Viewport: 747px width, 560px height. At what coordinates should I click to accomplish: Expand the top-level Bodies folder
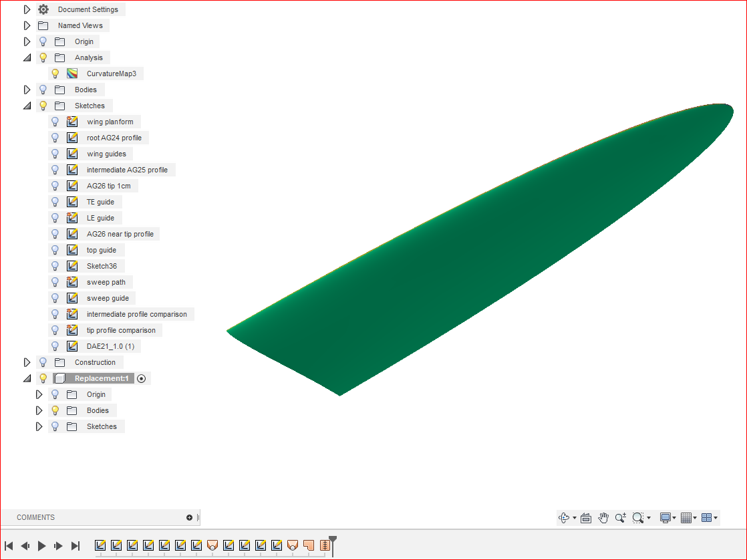point(27,90)
